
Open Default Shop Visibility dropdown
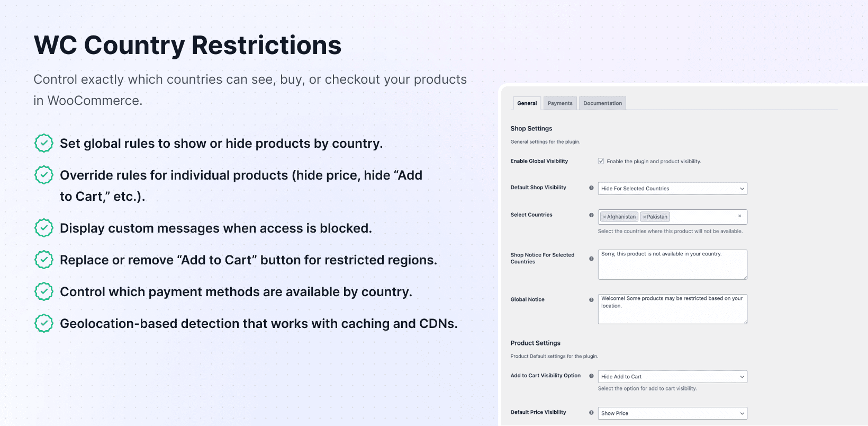tap(672, 189)
